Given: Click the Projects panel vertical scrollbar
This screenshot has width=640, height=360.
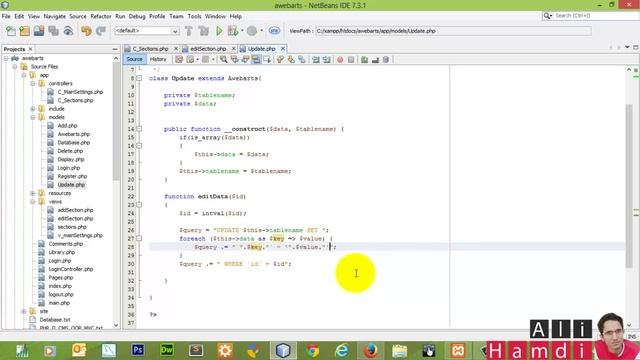Looking at the screenshot, I should 116,122.
